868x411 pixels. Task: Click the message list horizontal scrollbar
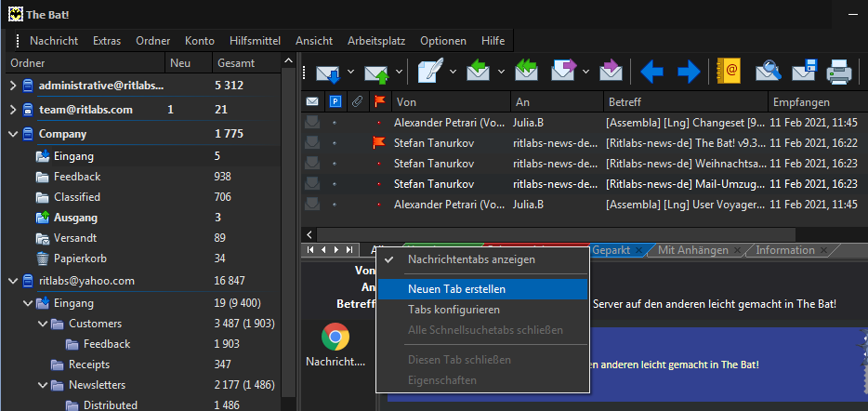pos(556,234)
